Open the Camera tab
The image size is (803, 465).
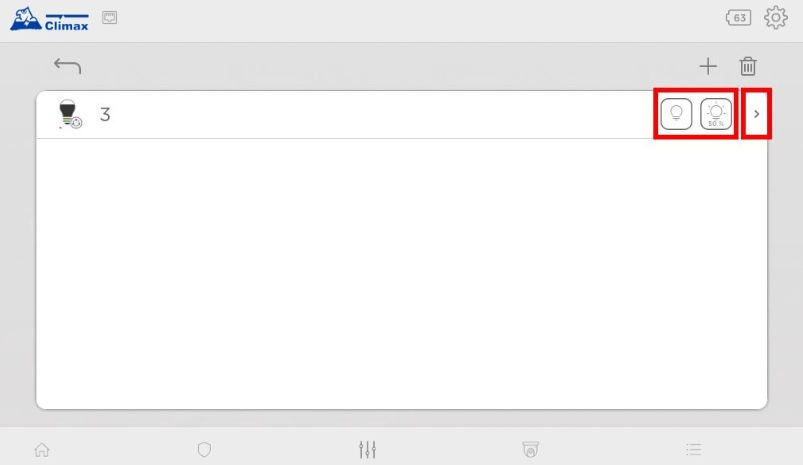click(531, 450)
